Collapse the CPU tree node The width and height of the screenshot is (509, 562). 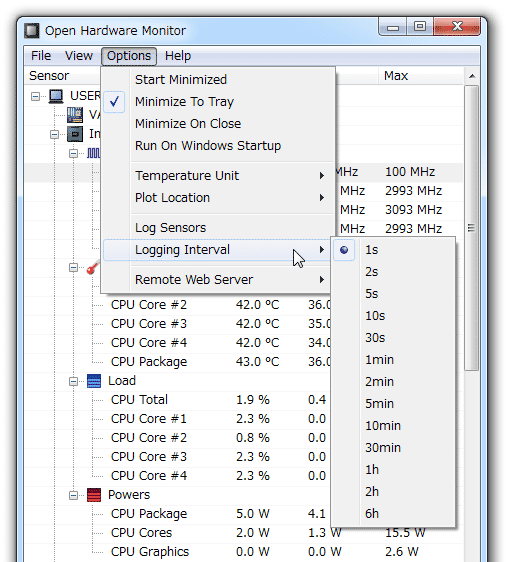tap(54, 134)
